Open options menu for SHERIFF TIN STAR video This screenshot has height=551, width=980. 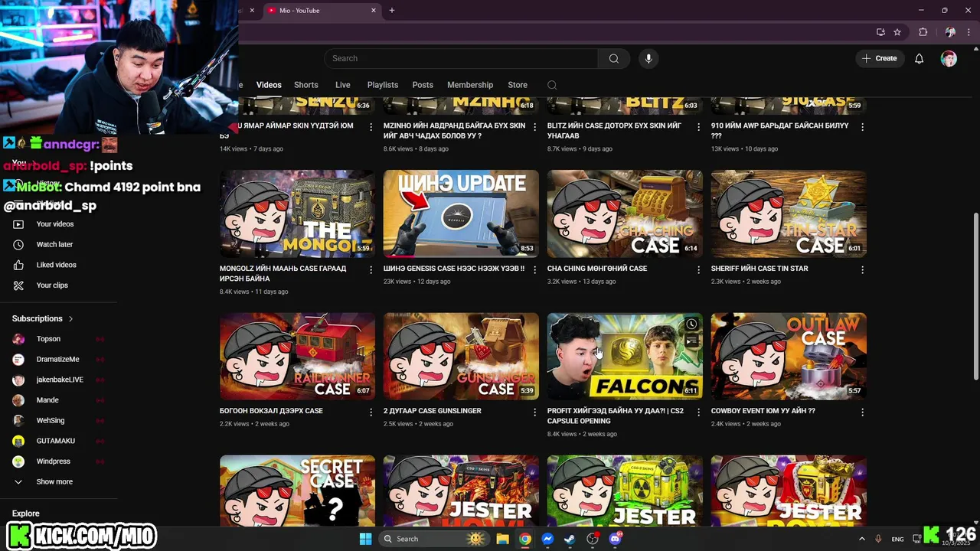[862, 269]
